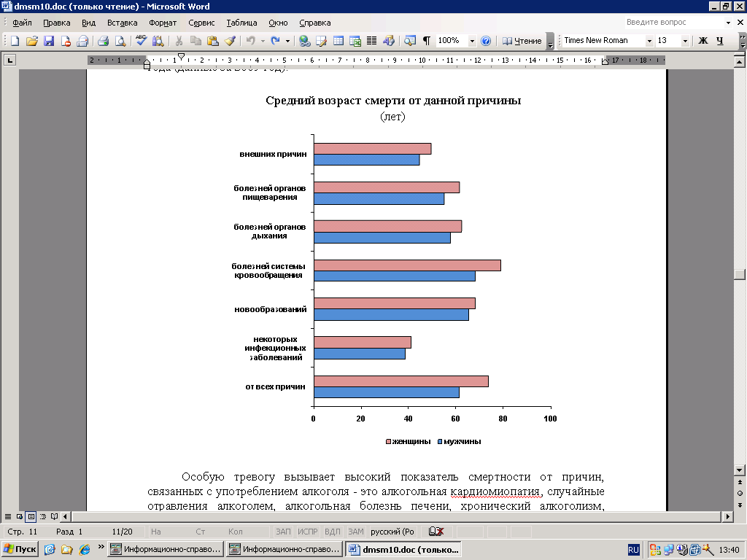Switch to Print Layout view button
Screen dimensions: 747x560
click(31, 516)
